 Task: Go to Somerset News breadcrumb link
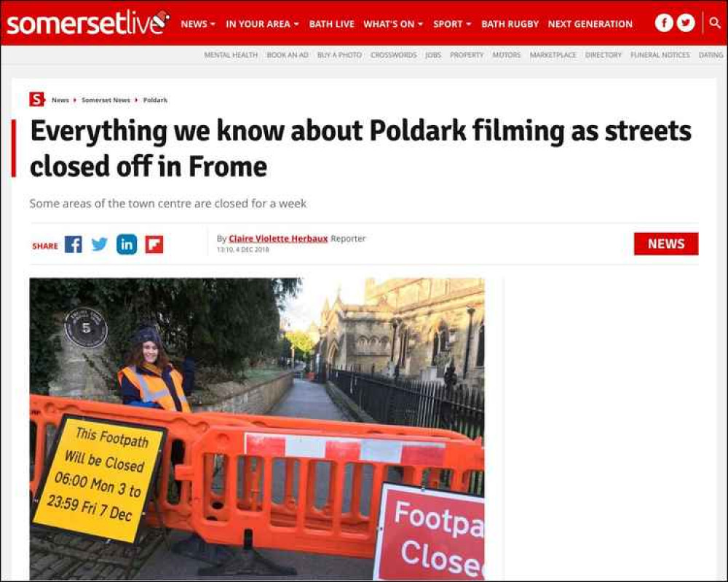pos(106,100)
